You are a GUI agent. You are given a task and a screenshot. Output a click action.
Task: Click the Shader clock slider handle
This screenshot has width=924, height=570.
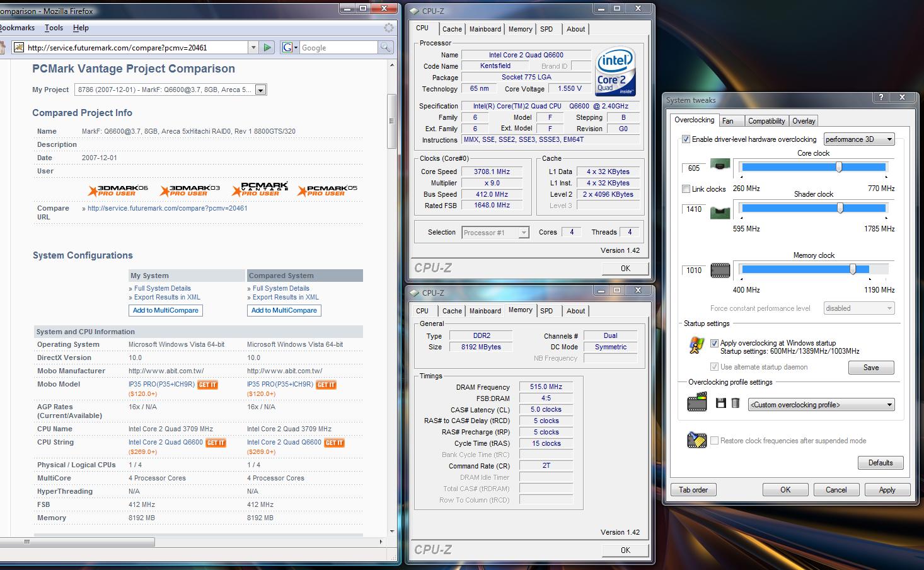pos(840,208)
